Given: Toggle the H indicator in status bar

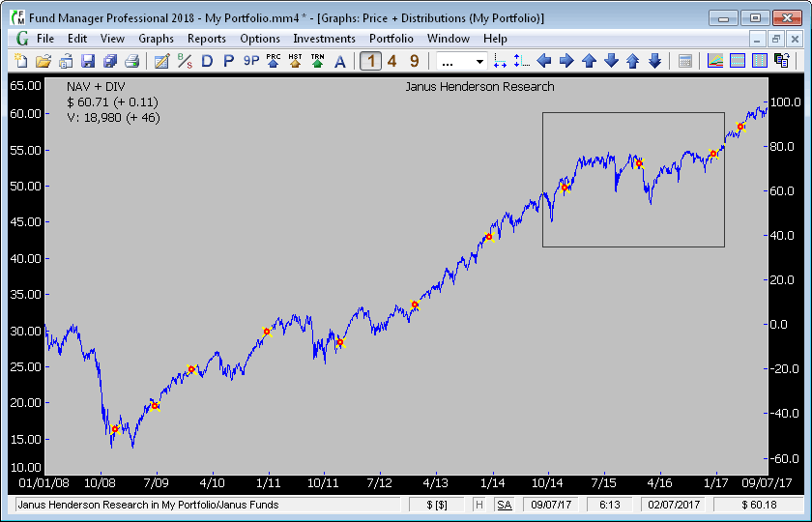Looking at the screenshot, I should click(479, 505).
